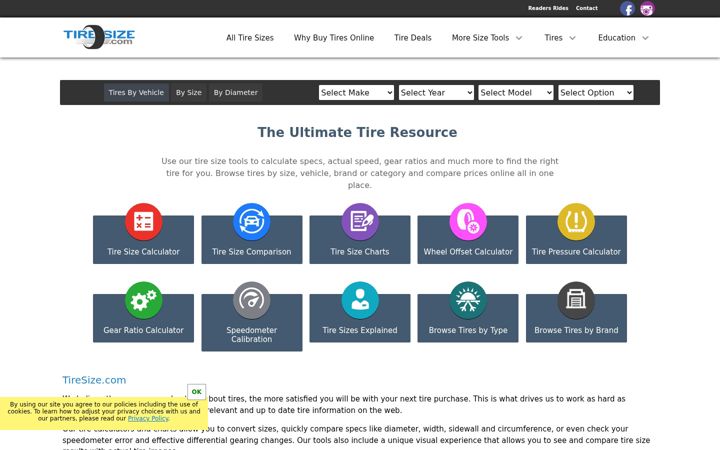The width and height of the screenshot is (720, 450).
Task: Click The Ultimate Tire Resource heading
Action: pos(357,132)
